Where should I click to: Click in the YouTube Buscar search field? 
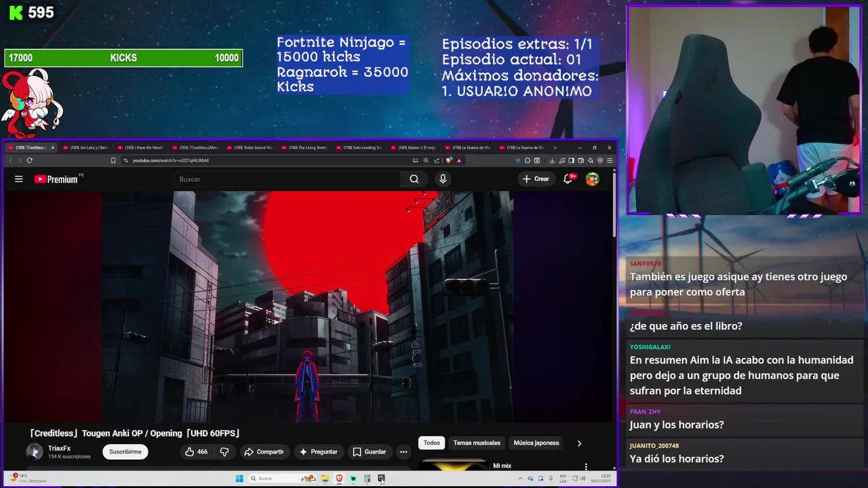[x=286, y=179]
